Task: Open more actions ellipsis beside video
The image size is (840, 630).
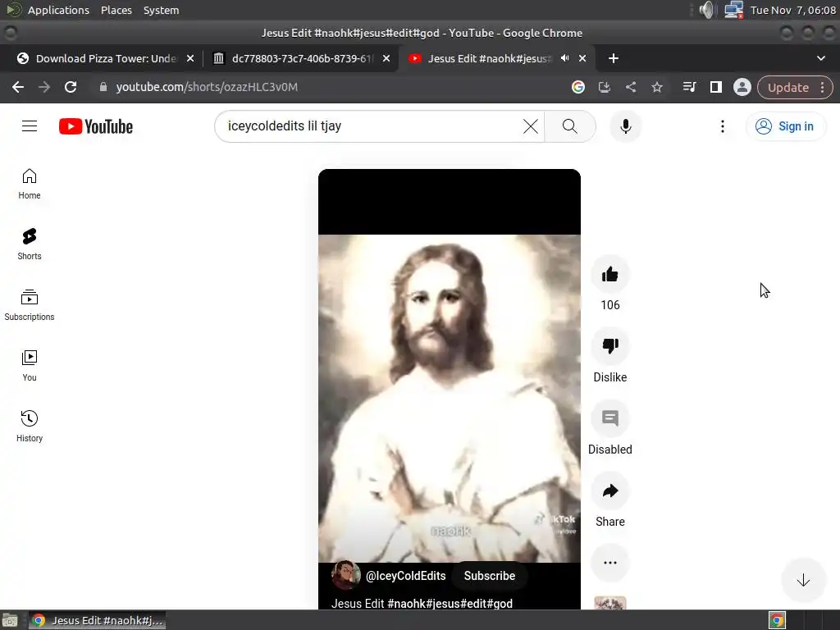Action: coord(609,563)
